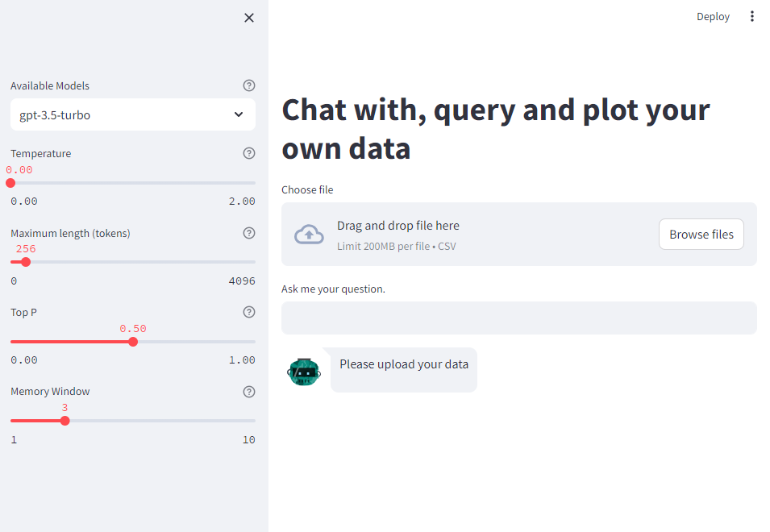The width and height of the screenshot is (770, 532).
Task: Click the Browse files button
Action: click(x=701, y=234)
